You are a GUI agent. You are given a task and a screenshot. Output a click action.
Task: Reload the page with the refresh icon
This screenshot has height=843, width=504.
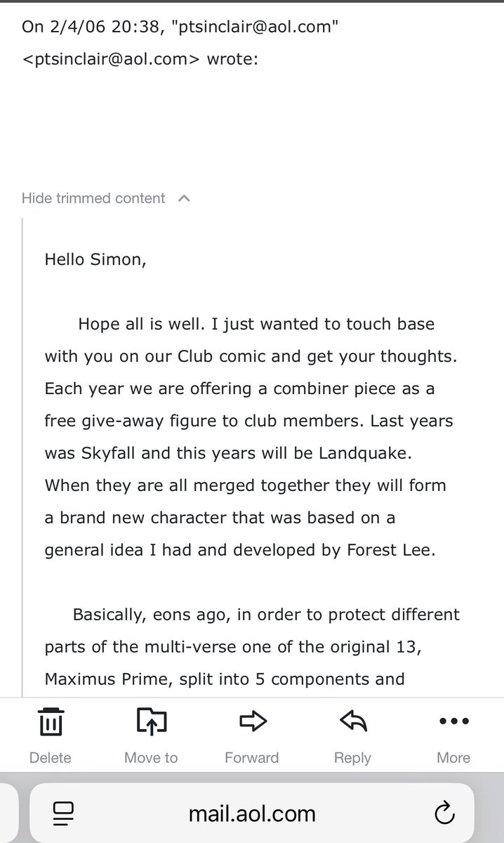444,813
